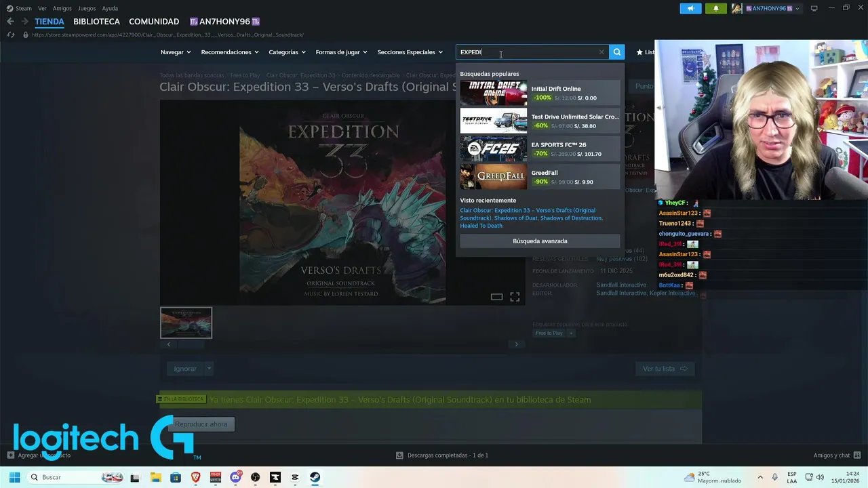This screenshot has width=868, height=488.
Task: Click the magnifier search button
Action: (616, 52)
